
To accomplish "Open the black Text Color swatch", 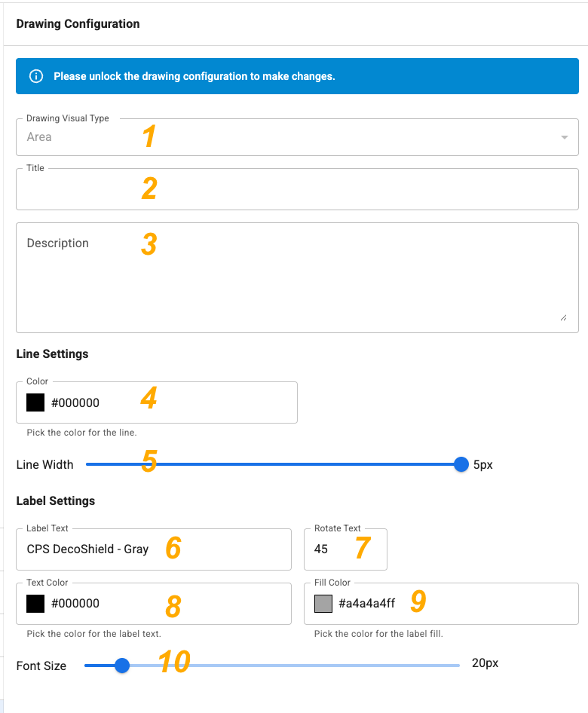I will (35, 604).
